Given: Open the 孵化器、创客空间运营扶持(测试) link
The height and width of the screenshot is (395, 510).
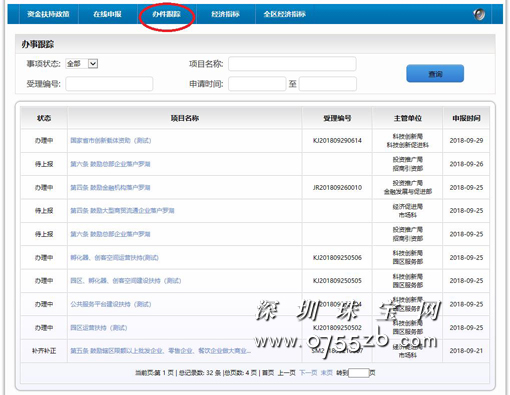Looking at the screenshot, I should click(114, 258).
